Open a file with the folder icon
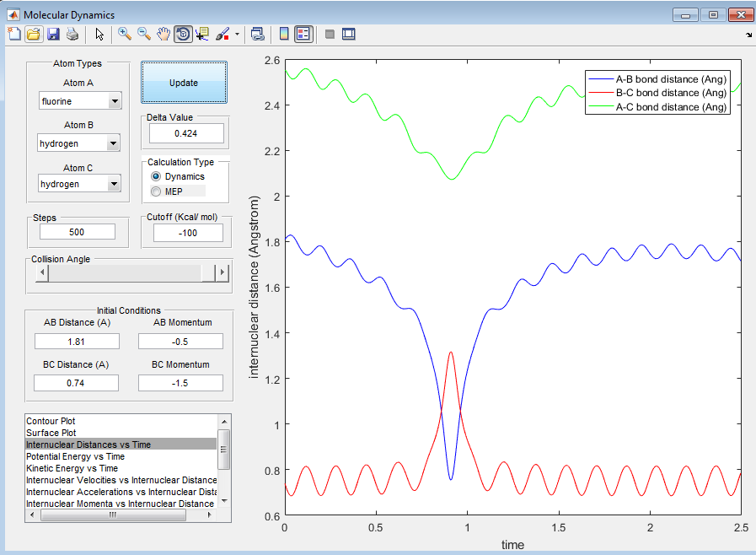The height and width of the screenshot is (555, 756). point(33,34)
